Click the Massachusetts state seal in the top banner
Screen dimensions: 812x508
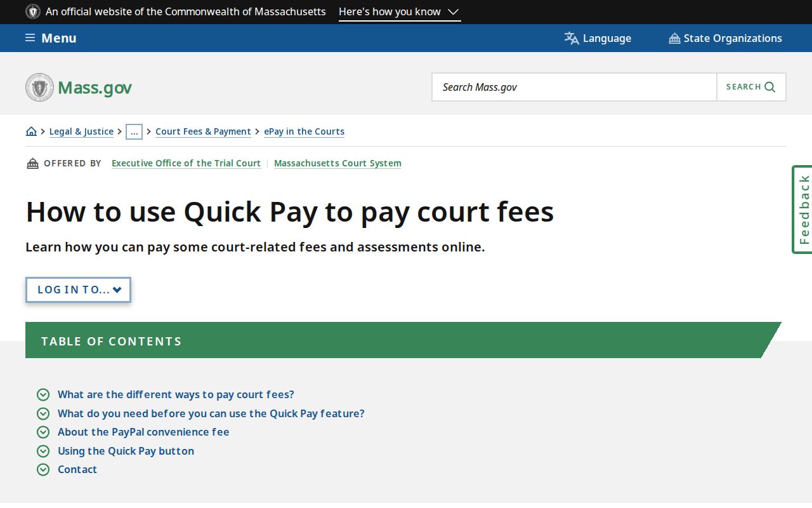[x=33, y=11]
